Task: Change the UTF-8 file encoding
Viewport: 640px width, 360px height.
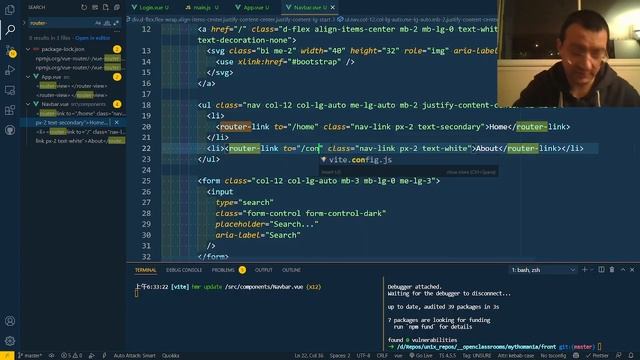Action: pos(363,356)
